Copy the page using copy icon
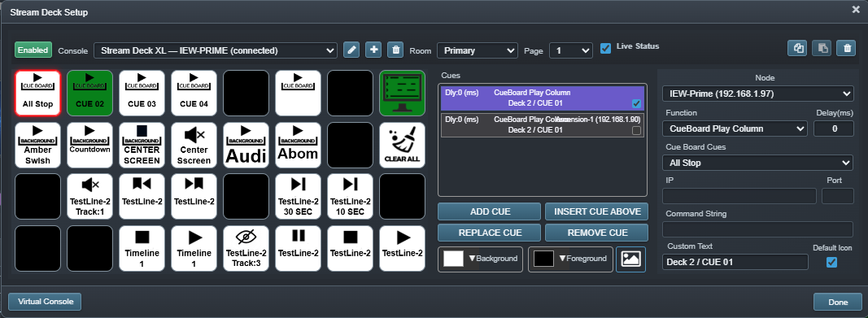Image resolution: width=868 pixels, height=318 pixels. (798, 48)
